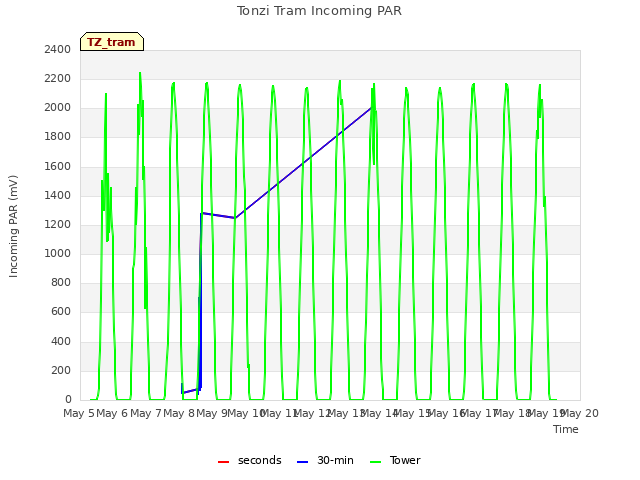Click the blue 30-min line's long rising segment

point(303,163)
